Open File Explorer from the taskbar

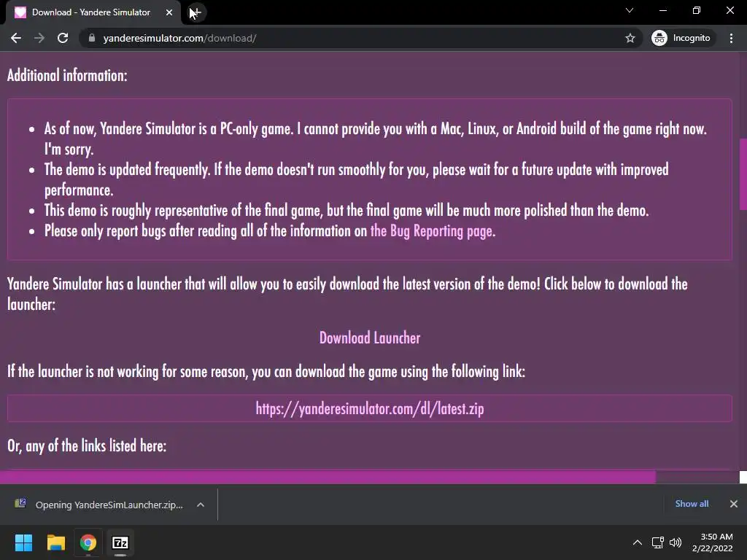[55, 542]
